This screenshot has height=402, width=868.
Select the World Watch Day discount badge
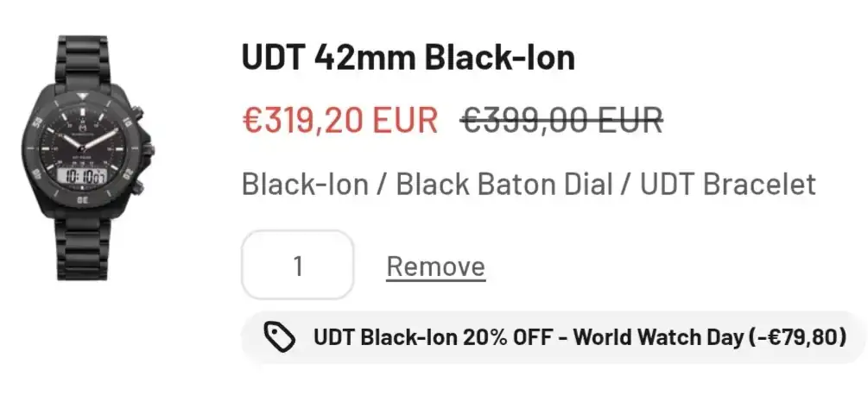(x=553, y=337)
